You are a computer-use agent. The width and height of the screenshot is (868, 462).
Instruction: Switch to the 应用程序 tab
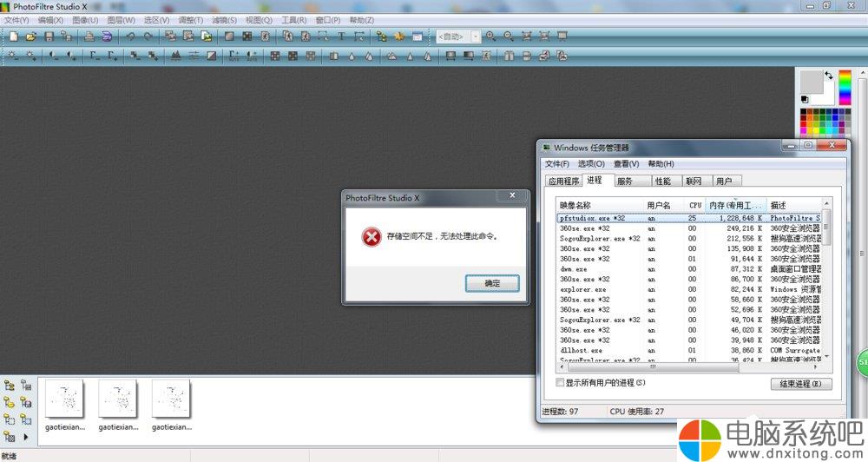tap(563, 181)
